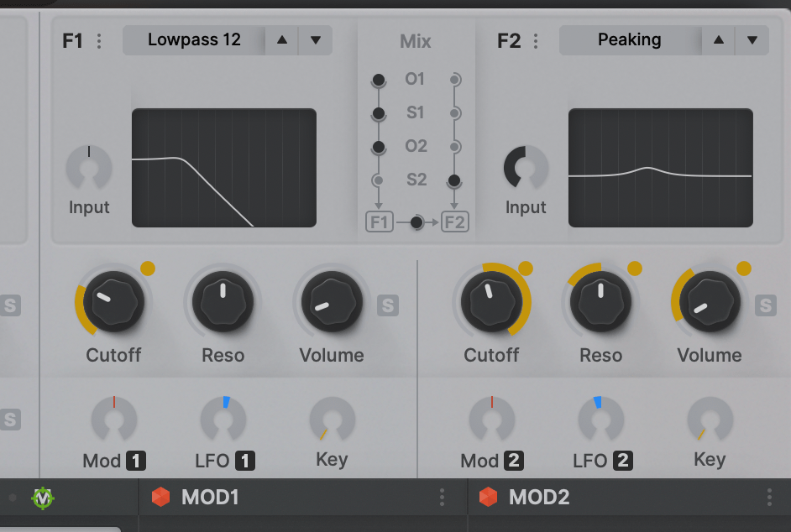
Task: Click the F2 Reso knob
Action: pos(600,302)
